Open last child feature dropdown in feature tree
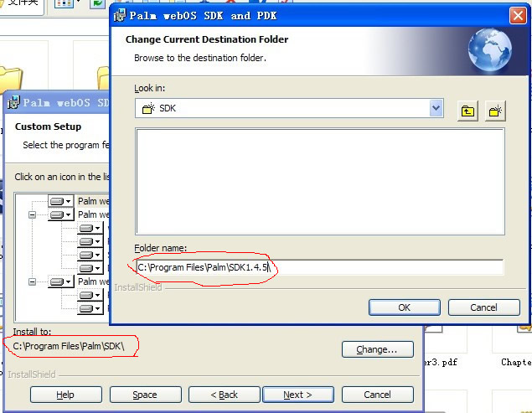 pos(90,308)
